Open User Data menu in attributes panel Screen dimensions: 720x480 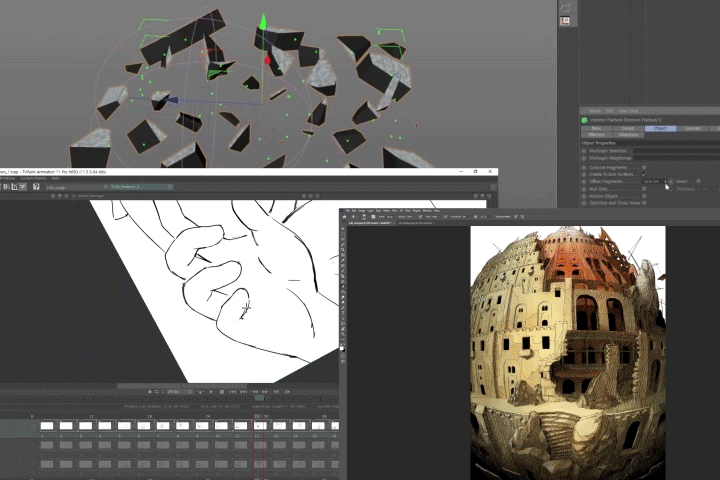[x=629, y=111]
